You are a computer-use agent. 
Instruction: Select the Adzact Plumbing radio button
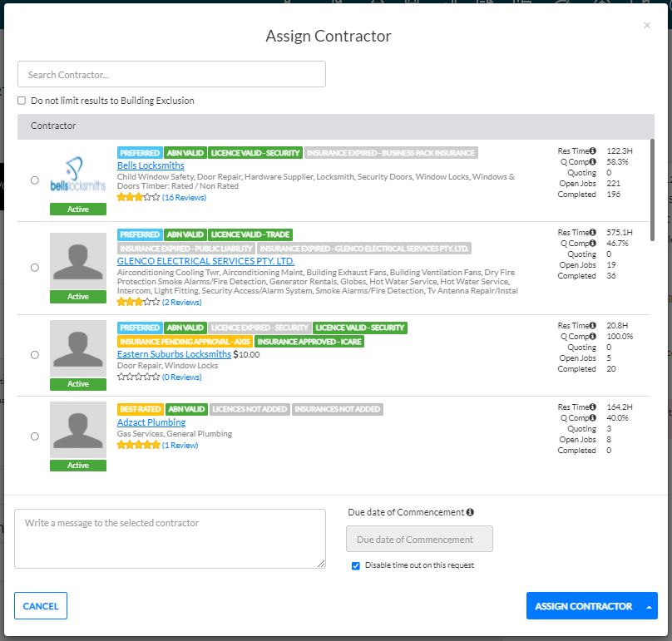pos(35,436)
